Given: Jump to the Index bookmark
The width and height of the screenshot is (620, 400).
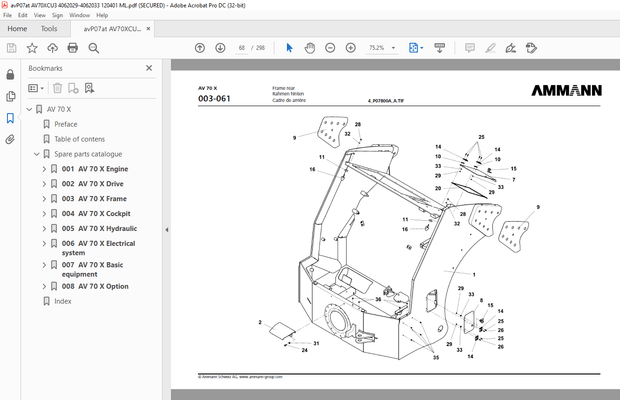Looking at the screenshot, I should tap(63, 301).
